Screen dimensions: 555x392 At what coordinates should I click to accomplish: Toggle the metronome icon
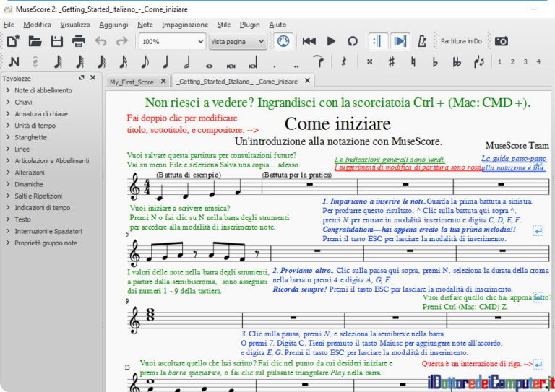click(x=422, y=41)
